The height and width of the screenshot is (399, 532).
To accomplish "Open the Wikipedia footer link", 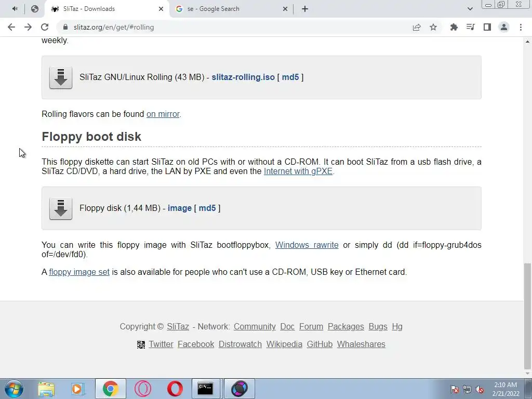I will (x=284, y=344).
